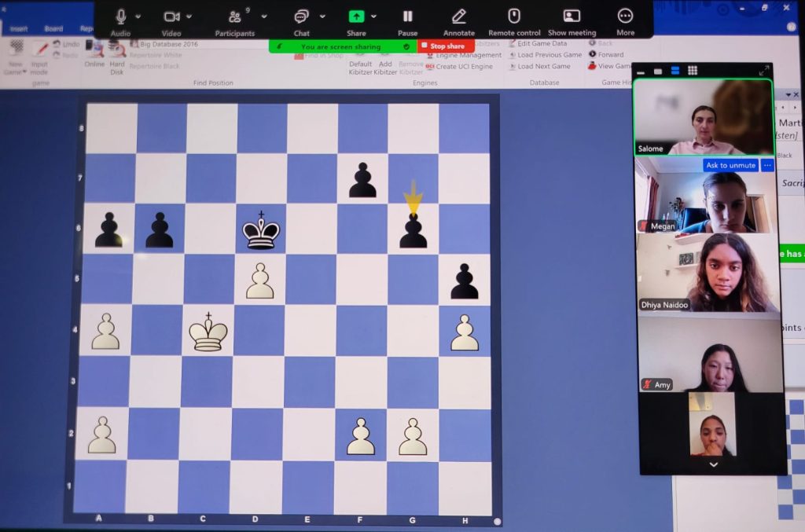Screen dimensions: 805x532
Task: Open the blue ellipsis menu on Megan's video
Action: [767, 165]
